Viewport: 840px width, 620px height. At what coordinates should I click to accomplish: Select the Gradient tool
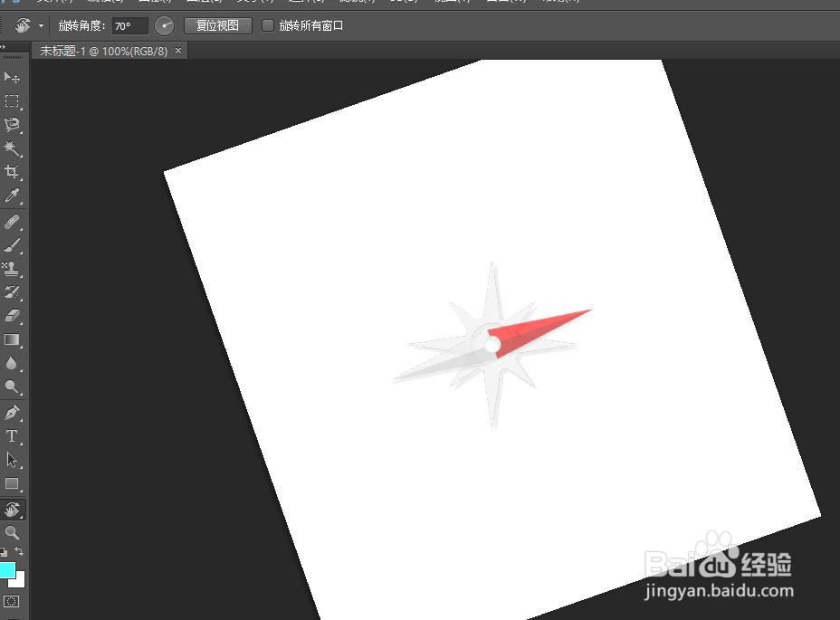point(13,340)
